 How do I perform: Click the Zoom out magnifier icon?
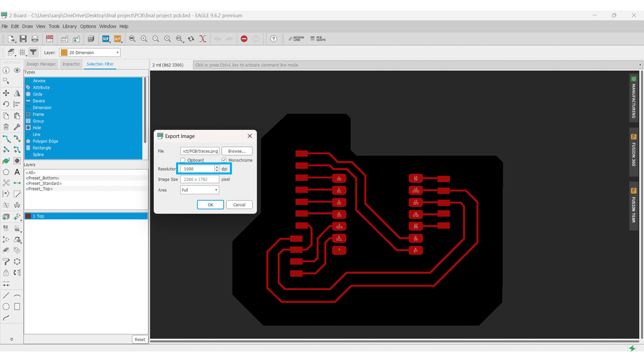point(155,39)
